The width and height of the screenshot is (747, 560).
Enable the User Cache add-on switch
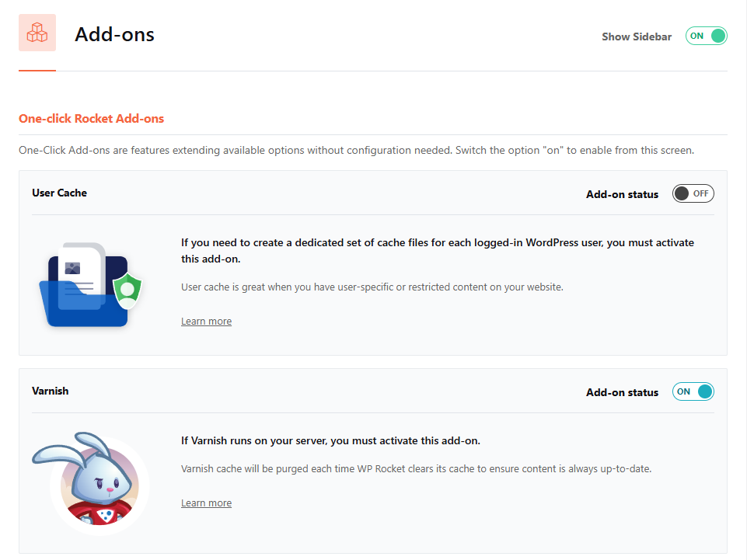tap(693, 194)
